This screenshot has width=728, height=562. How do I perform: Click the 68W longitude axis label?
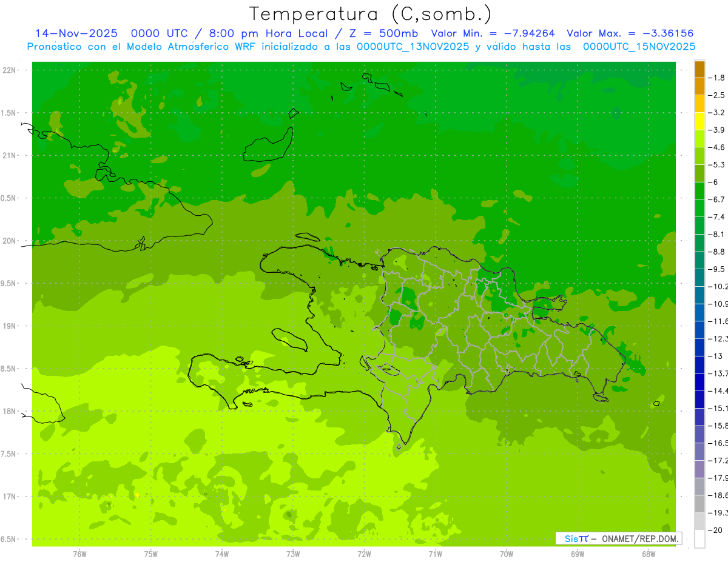click(x=649, y=554)
